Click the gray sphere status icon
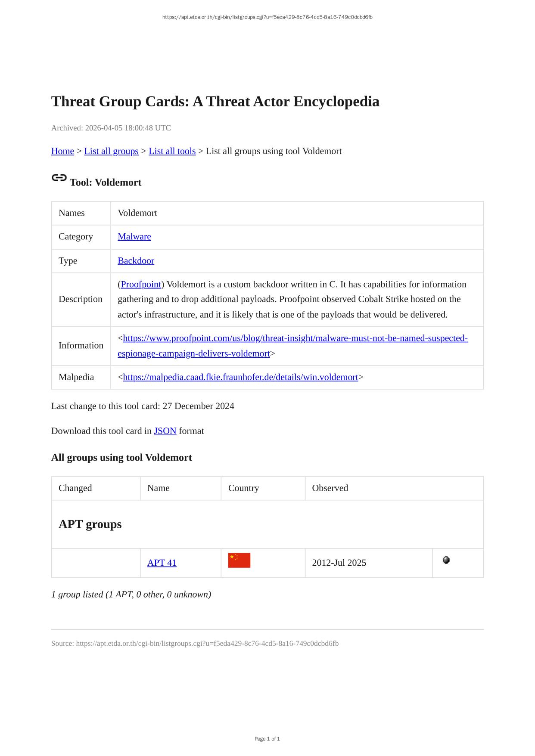 pyautogui.click(x=446, y=560)
